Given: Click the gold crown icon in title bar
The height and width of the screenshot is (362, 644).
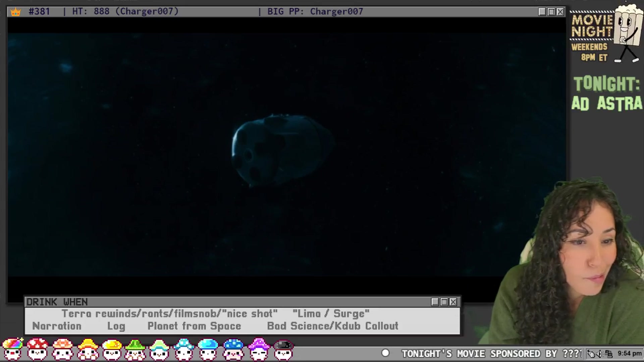Looking at the screenshot, I should pyautogui.click(x=16, y=12).
